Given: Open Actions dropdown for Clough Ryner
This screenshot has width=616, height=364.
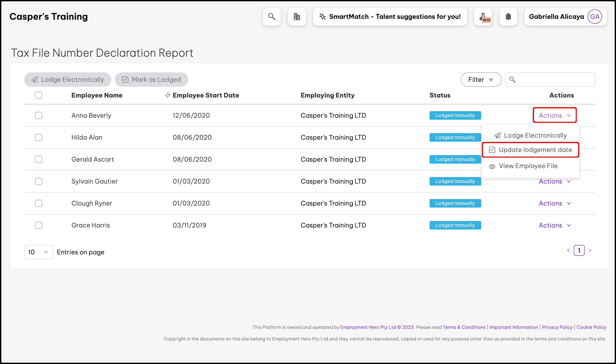Looking at the screenshot, I should [555, 203].
